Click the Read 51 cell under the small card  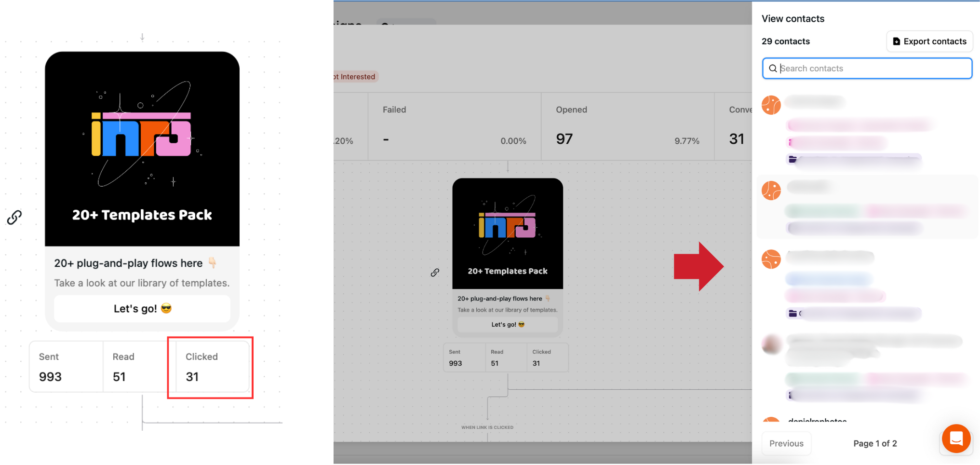click(x=506, y=357)
